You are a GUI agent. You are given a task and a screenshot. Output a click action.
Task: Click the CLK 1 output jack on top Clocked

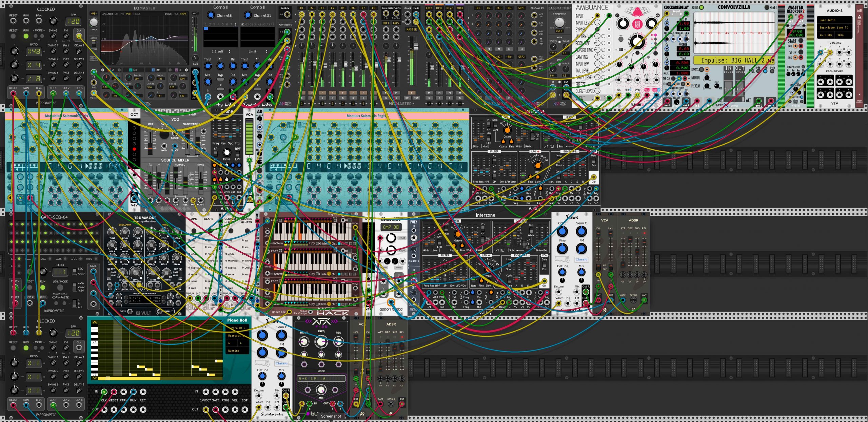53,93
